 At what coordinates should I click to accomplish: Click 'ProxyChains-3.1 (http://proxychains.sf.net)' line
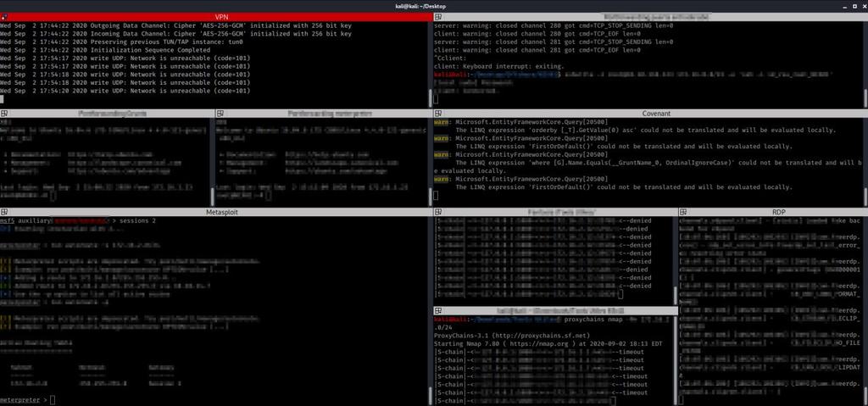(512, 336)
